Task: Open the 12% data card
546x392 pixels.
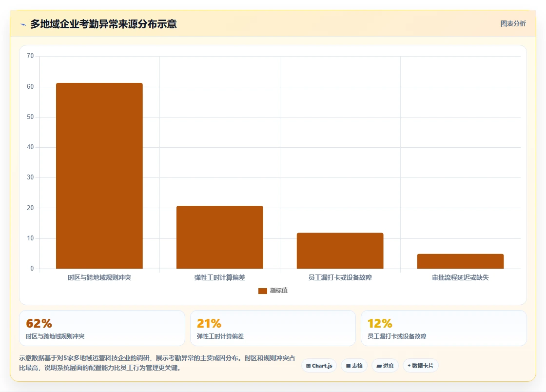Action: pos(444,328)
